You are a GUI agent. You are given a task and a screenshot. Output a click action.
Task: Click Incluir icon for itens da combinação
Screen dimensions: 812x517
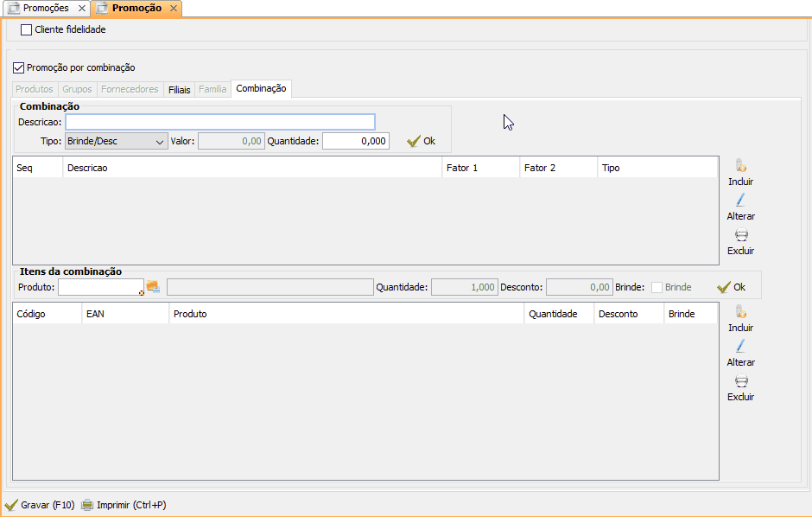740,312
